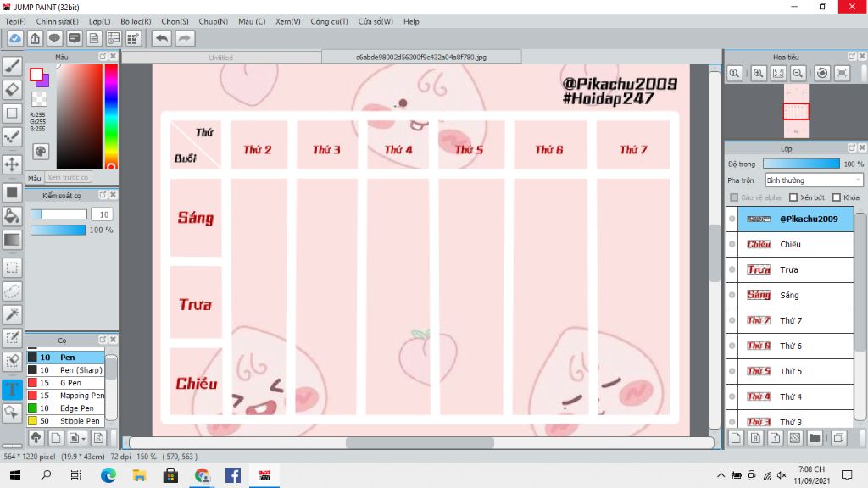The image size is (868, 488).
Task: Select the G Pen brush
Action: pos(65,383)
